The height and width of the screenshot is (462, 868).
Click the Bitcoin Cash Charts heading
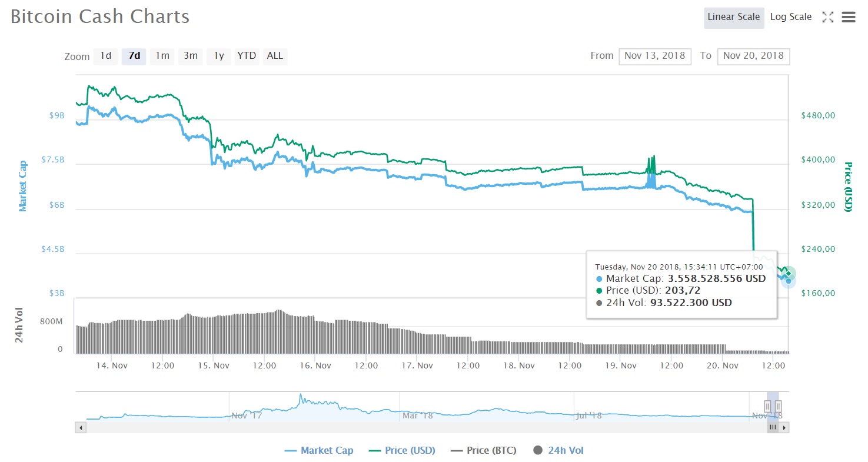point(100,16)
